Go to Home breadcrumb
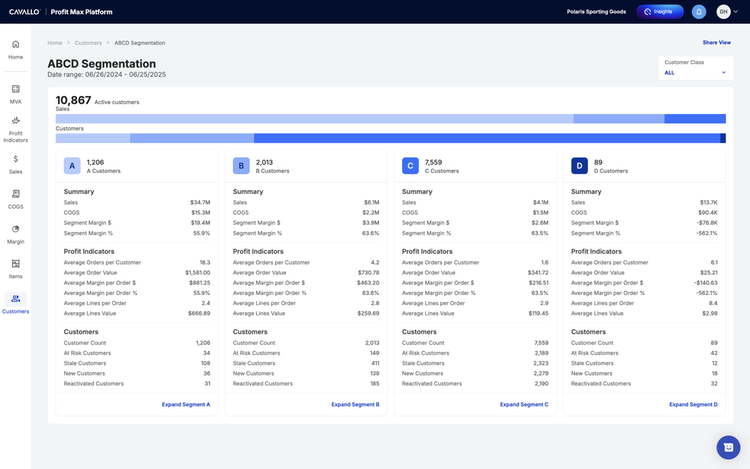The image size is (750, 469). (55, 43)
